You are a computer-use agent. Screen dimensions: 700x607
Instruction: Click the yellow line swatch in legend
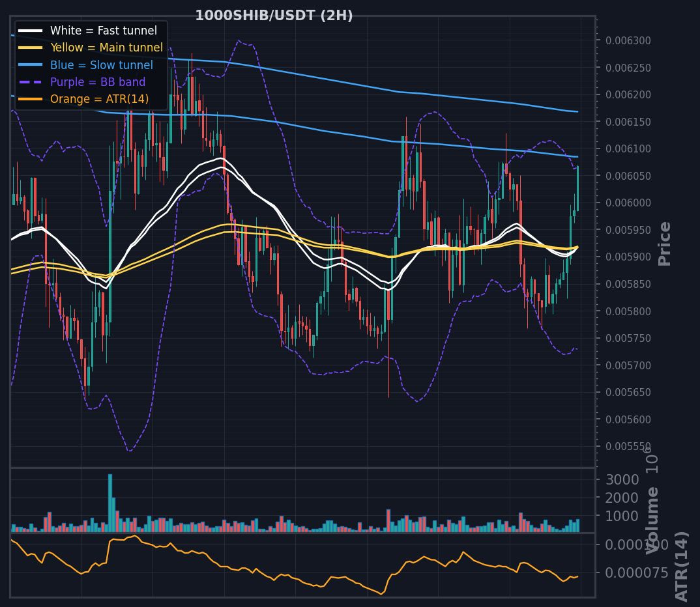click(31, 48)
